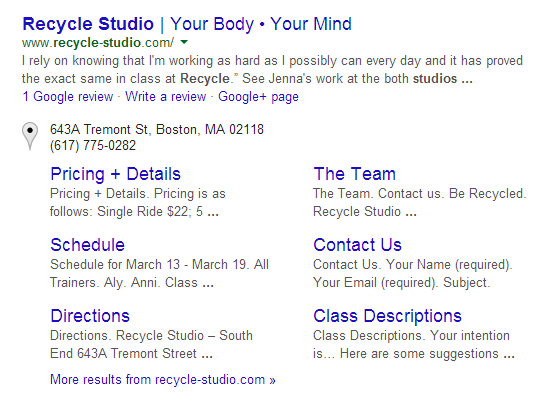Screen dimensions: 557x407
Task: Click the Schedule for March 13 snippet
Action: tap(159, 273)
